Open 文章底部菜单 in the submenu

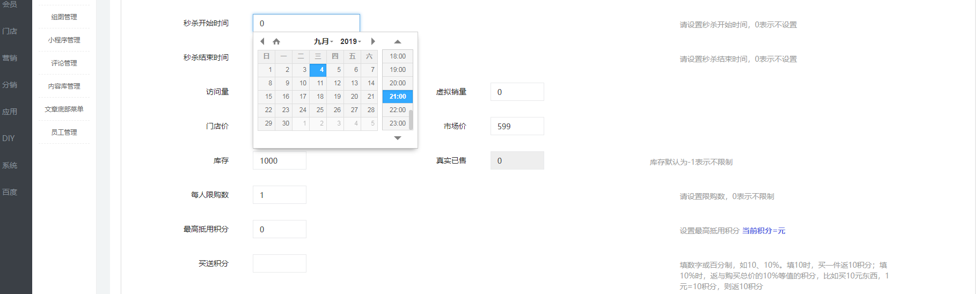click(x=64, y=109)
